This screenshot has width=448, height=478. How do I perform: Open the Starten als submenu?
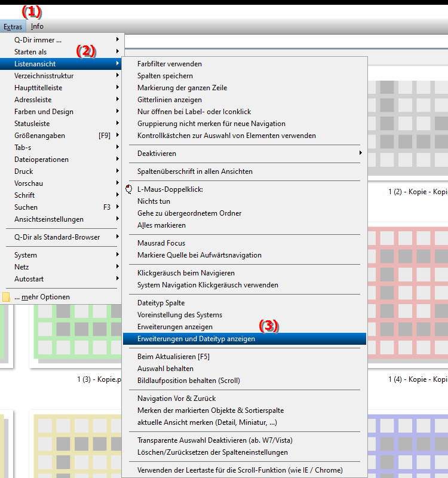click(x=61, y=52)
